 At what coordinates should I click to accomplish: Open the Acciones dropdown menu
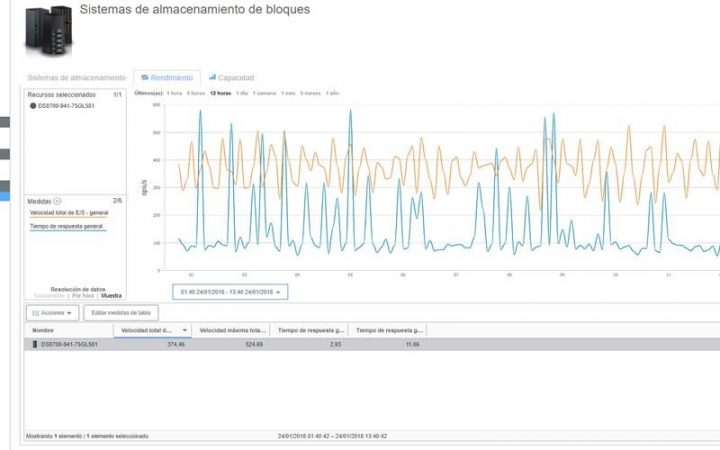52,313
